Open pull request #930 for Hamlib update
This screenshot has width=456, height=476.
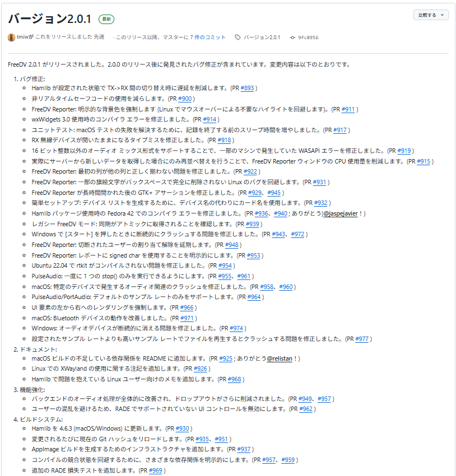(x=183, y=428)
